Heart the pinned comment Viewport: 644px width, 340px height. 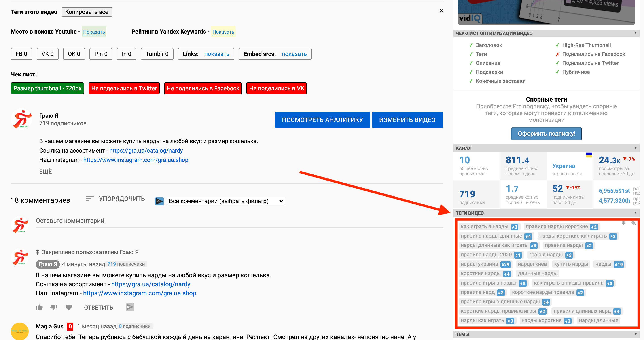click(x=69, y=307)
